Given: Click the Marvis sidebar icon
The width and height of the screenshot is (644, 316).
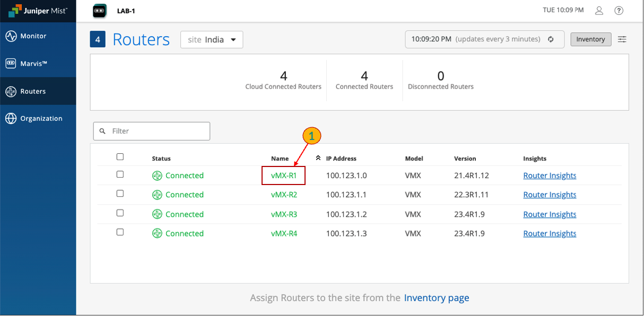Looking at the screenshot, I should pos(11,64).
